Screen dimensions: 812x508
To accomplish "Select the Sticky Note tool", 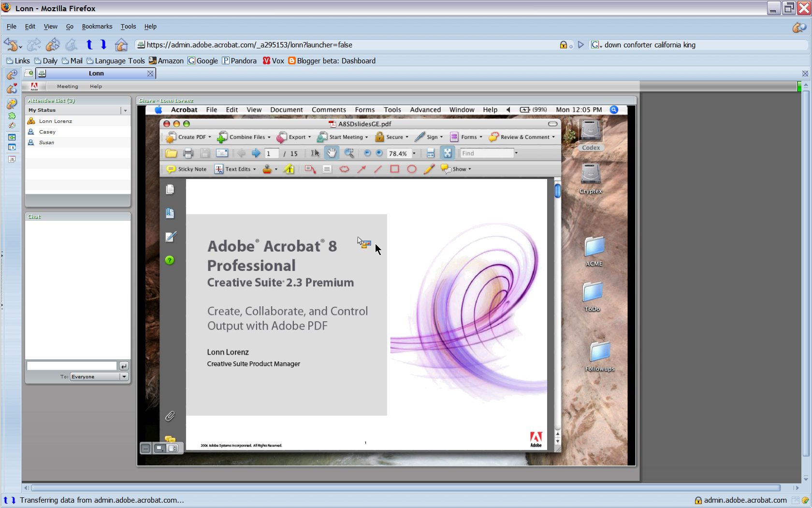I will click(x=172, y=169).
